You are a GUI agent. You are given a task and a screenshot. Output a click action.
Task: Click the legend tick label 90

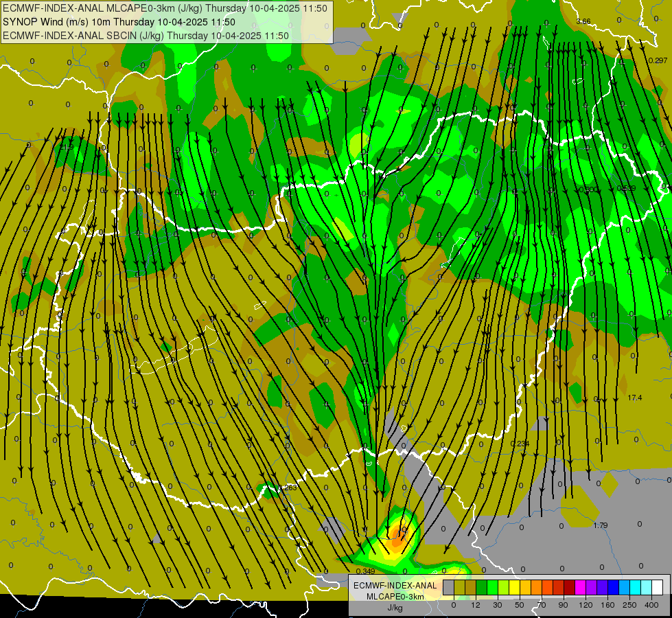click(x=563, y=605)
